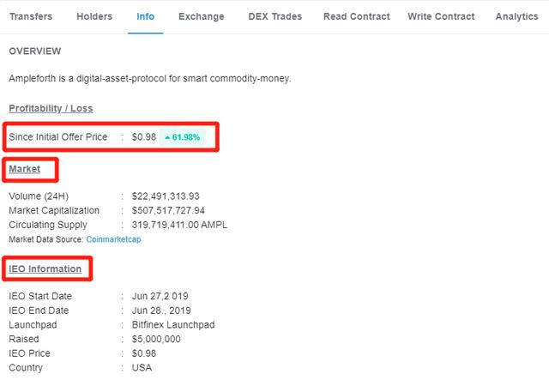
Task: Click the Country label
Action: pyautogui.click(x=26, y=368)
